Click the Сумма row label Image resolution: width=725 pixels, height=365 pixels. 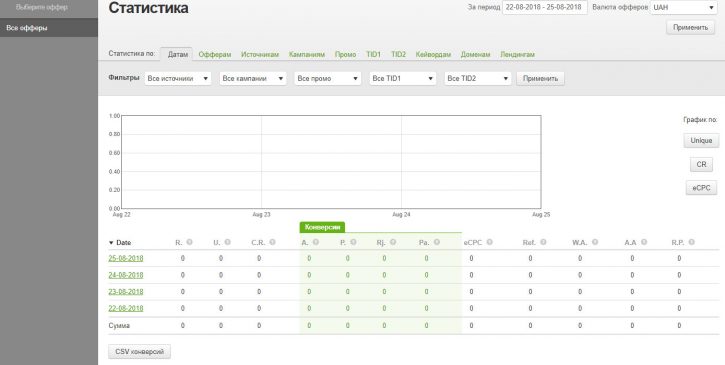coord(119,326)
